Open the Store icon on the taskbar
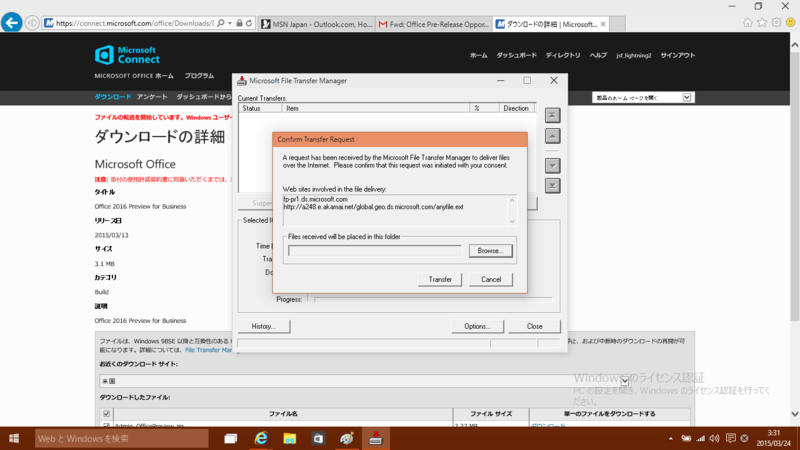This screenshot has width=800, height=450. pos(318,438)
